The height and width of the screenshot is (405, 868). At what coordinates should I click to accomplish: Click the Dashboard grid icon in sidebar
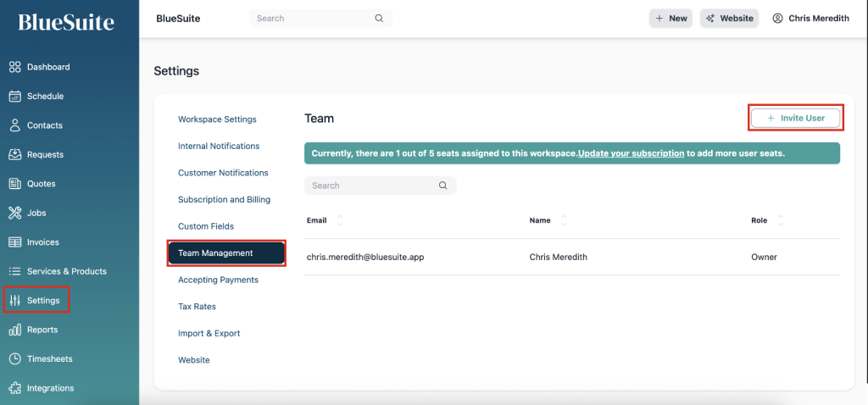15,67
